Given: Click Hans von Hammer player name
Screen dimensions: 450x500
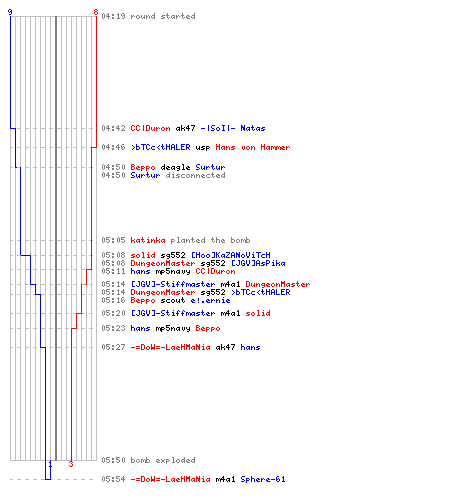Looking at the screenshot, I should (x=253, y=147).
